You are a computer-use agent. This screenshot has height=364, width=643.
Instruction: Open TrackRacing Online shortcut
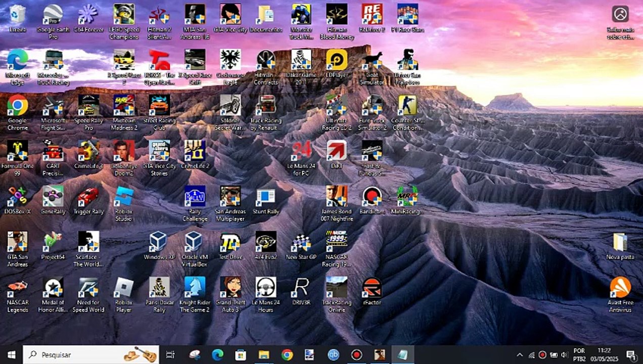[336, 295]
